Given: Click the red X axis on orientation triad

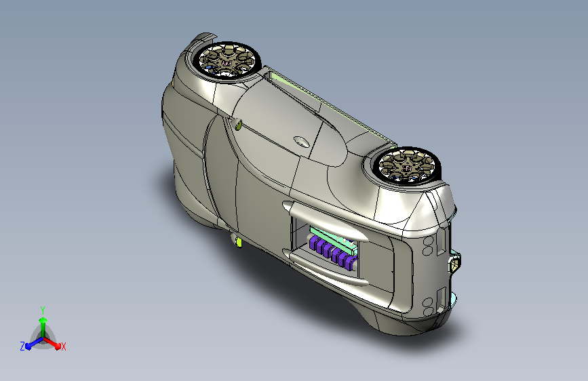Looking at the screenshot, I should tap(52, 343).
